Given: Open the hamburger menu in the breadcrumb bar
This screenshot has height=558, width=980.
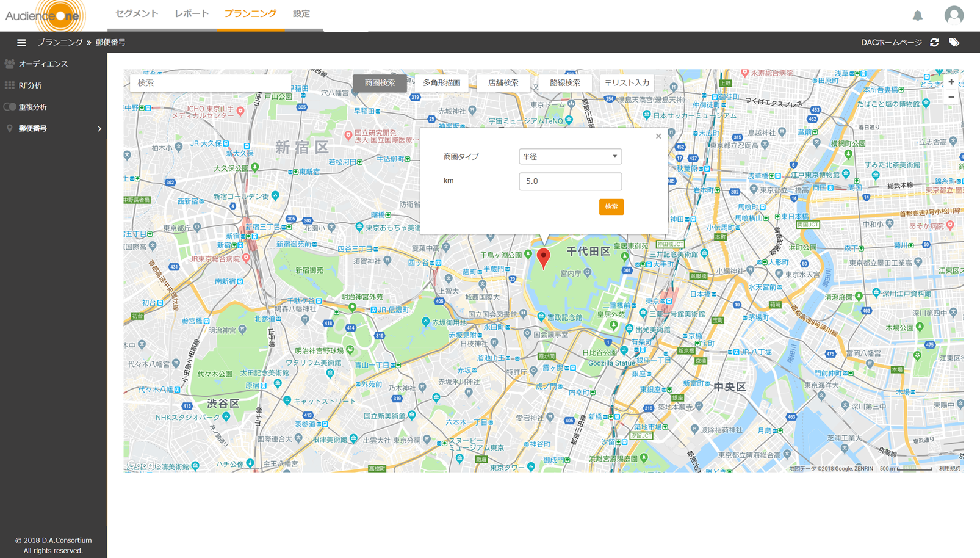Looking at the screenshot, I should coord(21,42).
